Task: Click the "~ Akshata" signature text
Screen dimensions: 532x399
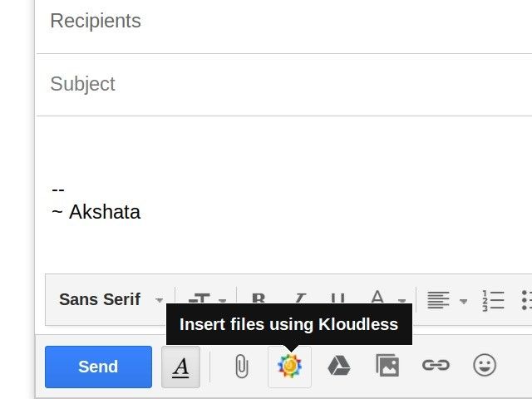Action: (96, 212)
